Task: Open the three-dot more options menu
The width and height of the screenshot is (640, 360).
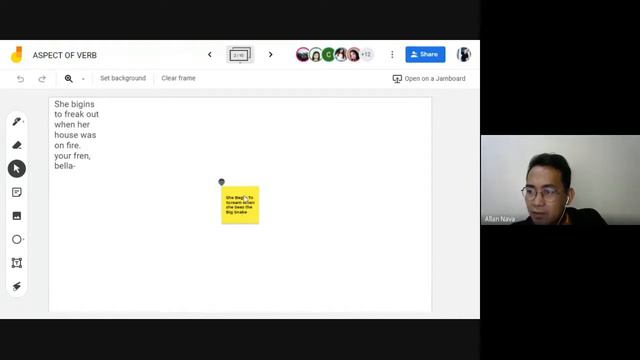Action: point(392,54)
